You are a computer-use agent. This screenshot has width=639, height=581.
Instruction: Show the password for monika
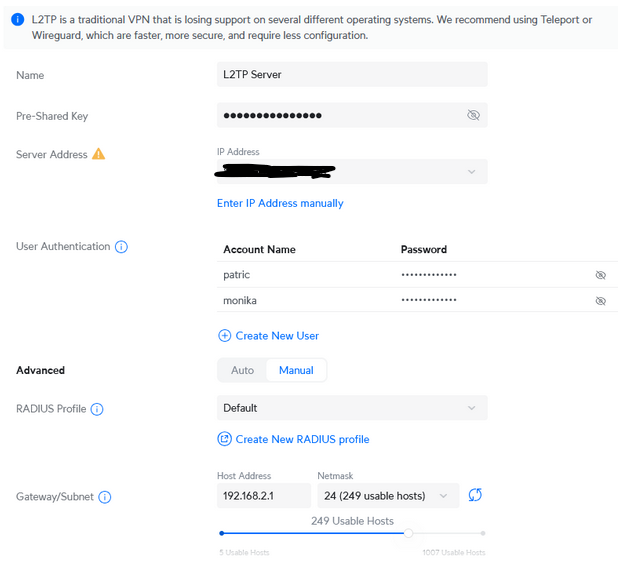(x=600, y=301)
